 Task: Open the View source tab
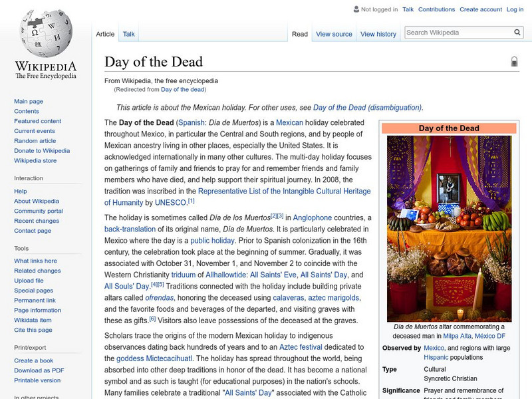pos(334,34)
